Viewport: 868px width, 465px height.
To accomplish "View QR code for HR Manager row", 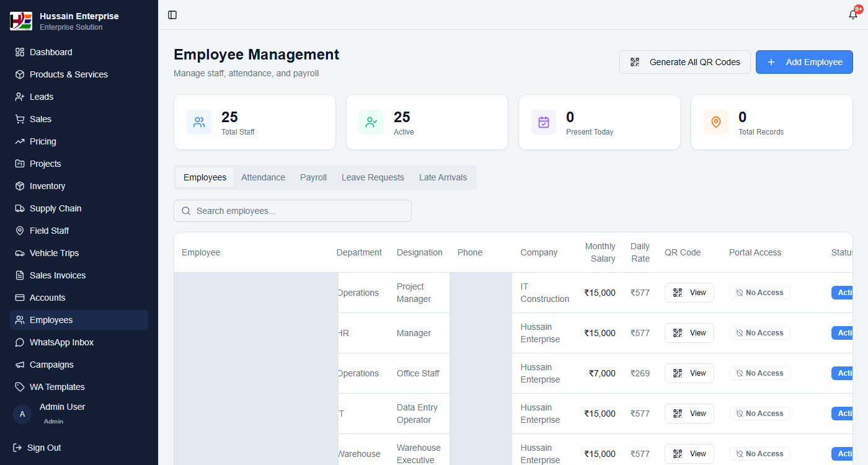I will pos(689,333).
